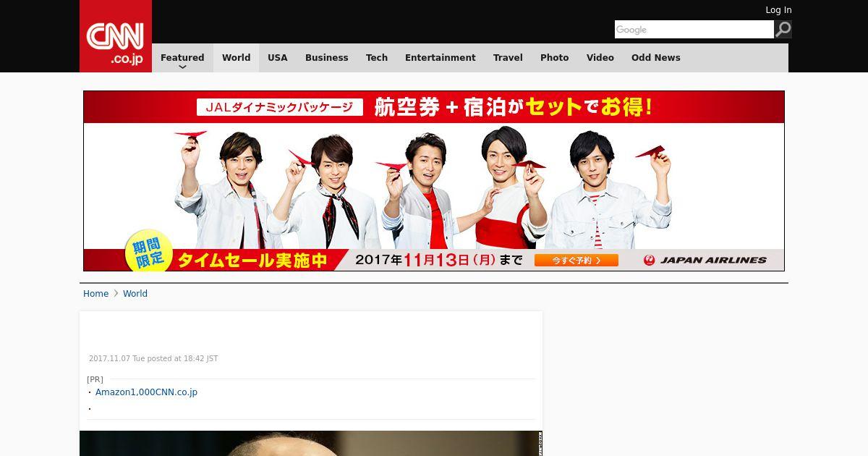Screen dimensions: 868x456
Task: Open the Entertainment nav tab
Action: [x=441, y=58]
